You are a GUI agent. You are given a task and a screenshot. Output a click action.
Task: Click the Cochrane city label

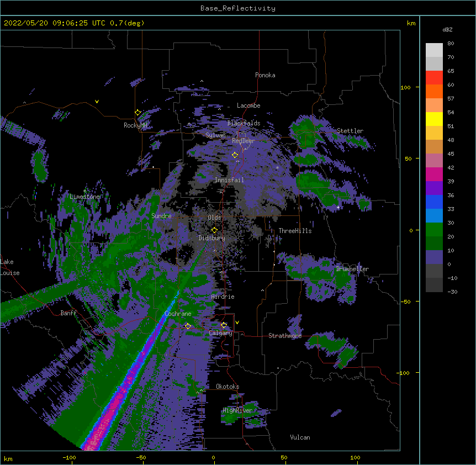(x=178, y=314)
